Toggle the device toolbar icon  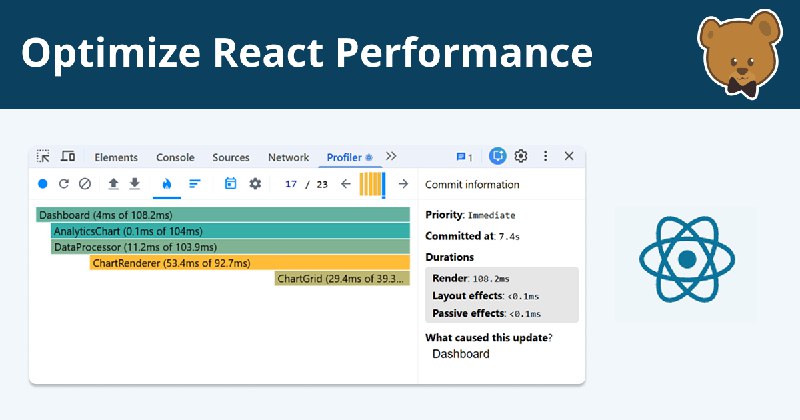tap(68, 156)
